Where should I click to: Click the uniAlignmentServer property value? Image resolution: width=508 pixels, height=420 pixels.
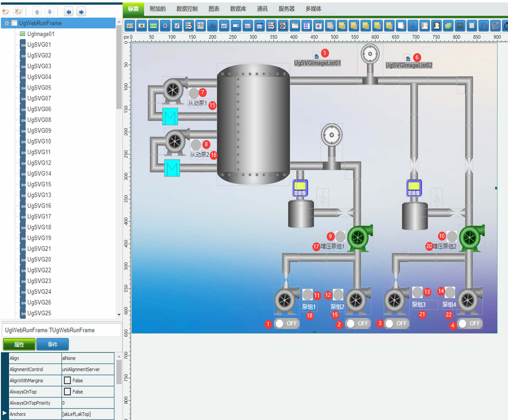pyautogui.click(x=88, y=369)
